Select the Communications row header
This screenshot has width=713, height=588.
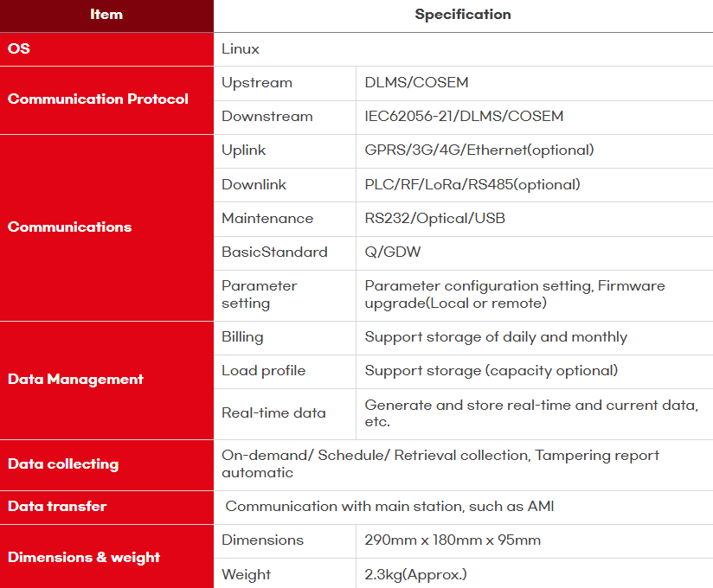pos(70,227)
